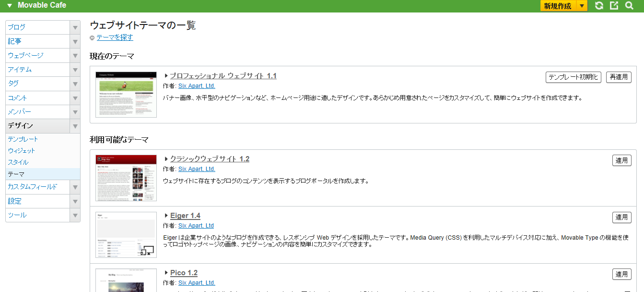This screenshot has width=644, height=292.
Task: Expand プロフェッショナル ウェブサイト details triangle
Action: coord(166,76)
